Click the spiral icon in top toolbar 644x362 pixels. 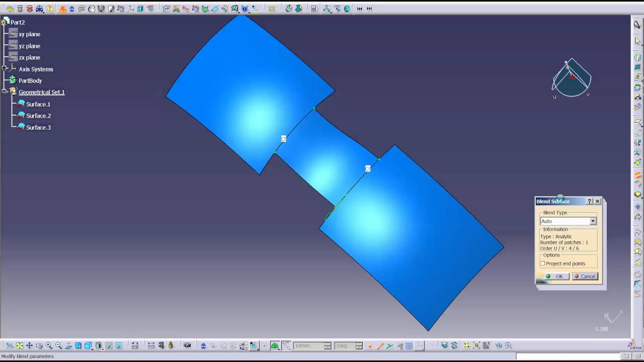pyautogui.click(x=82, y=9)
